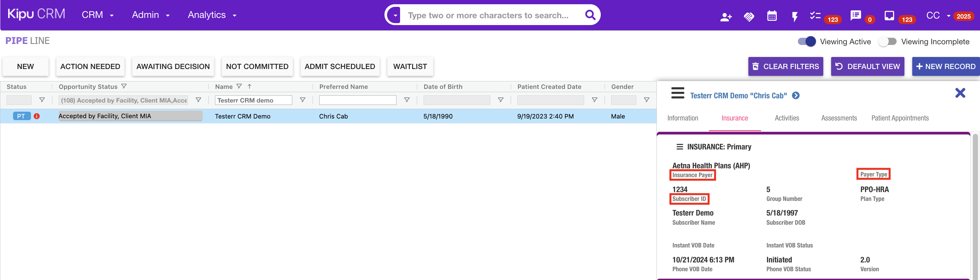Switch to the Assessments tab

[839, 118]
